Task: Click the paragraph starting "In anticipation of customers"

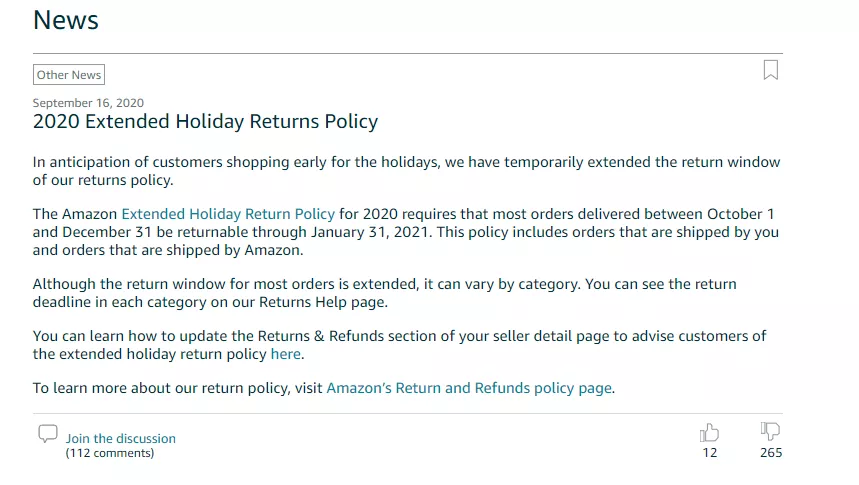Action: coord(400,170)
